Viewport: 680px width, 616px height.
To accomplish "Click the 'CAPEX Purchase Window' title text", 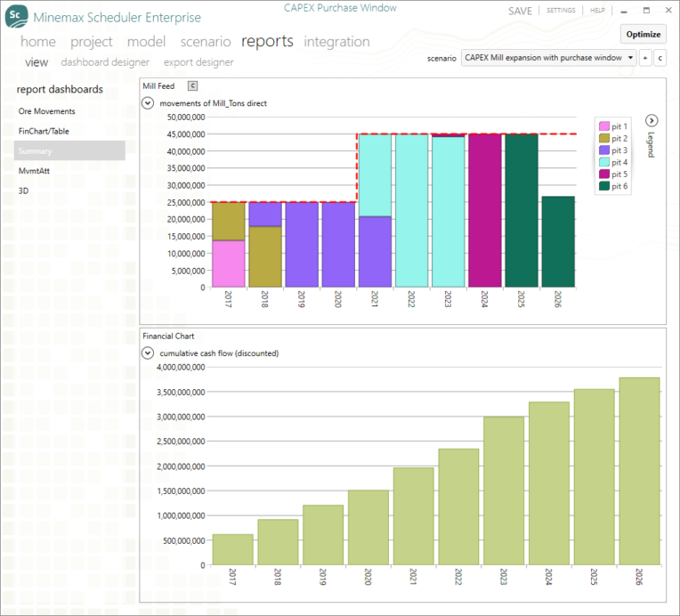I will coord(340,8).
